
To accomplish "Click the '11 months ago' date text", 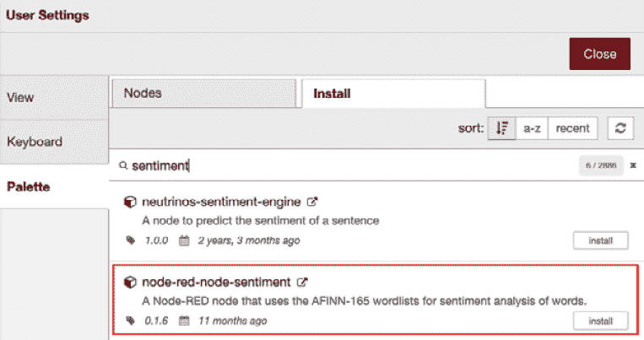I will pos(233,321).
